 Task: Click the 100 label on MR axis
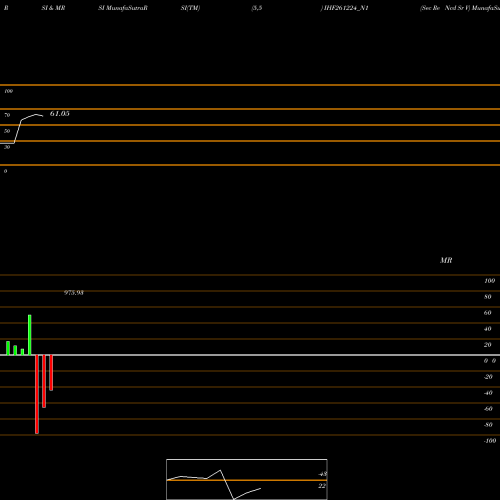click(x=490, y=281)
